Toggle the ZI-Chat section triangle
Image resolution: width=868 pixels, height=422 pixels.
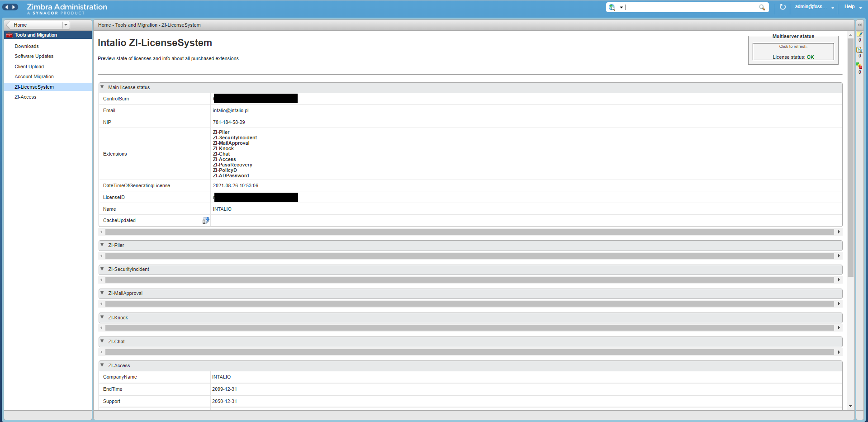[x=102, y=341]
